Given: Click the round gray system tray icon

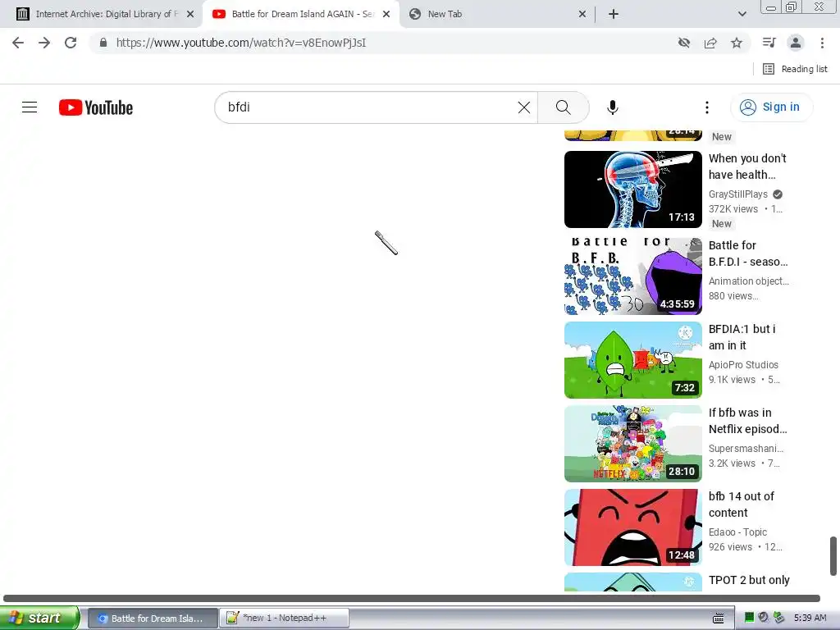Looking at the screenshot, I should point(764,618).
